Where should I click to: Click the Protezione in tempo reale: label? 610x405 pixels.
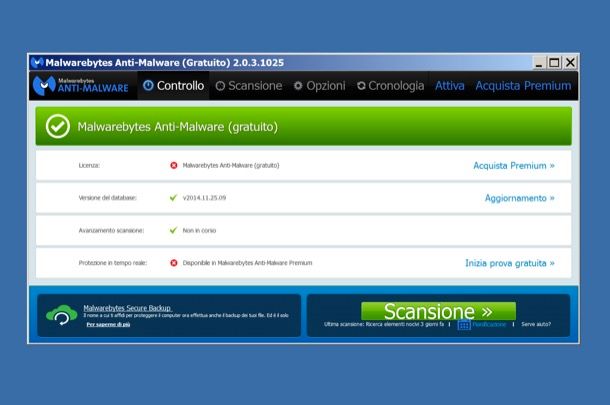point(112,263)
